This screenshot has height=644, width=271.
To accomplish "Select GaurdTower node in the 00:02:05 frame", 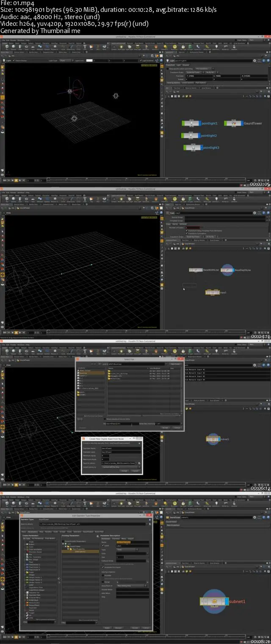I will point(233,123).
